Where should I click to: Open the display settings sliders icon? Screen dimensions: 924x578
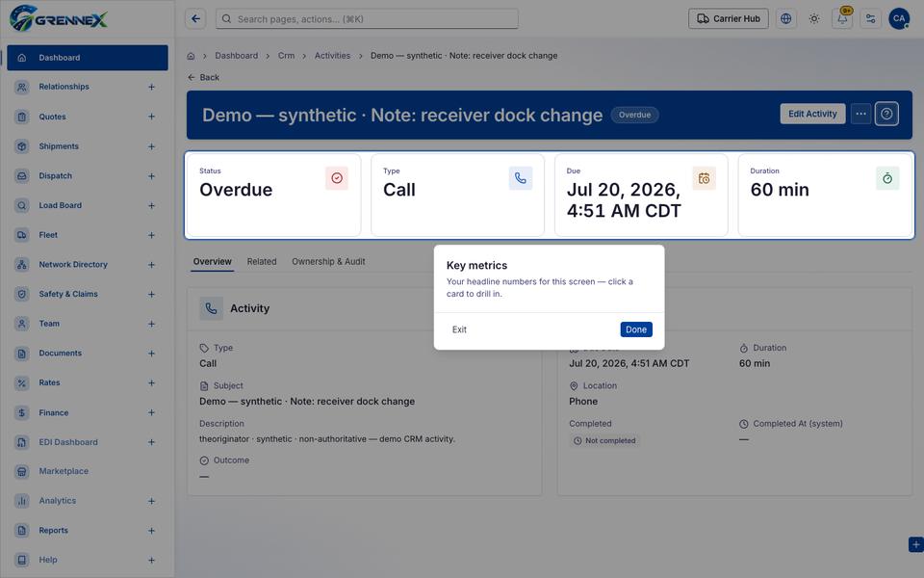(870, 19)
